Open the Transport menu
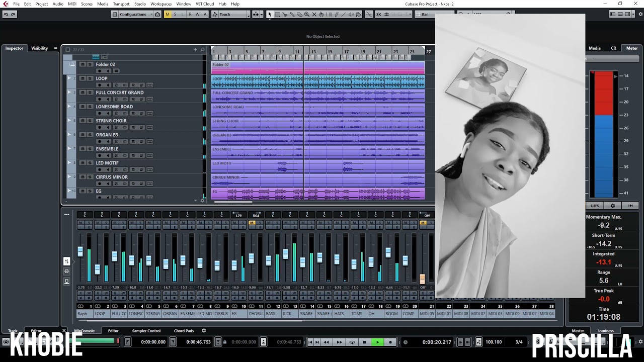This screenshot has height=362, width=644. [121, 4]
